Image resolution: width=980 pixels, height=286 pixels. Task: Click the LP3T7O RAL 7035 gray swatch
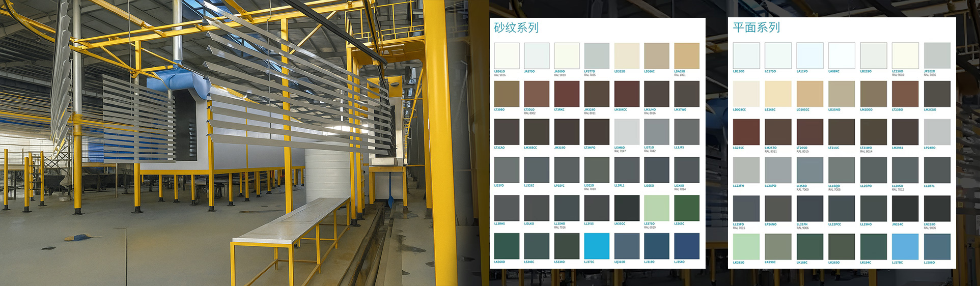click(597, 56)
